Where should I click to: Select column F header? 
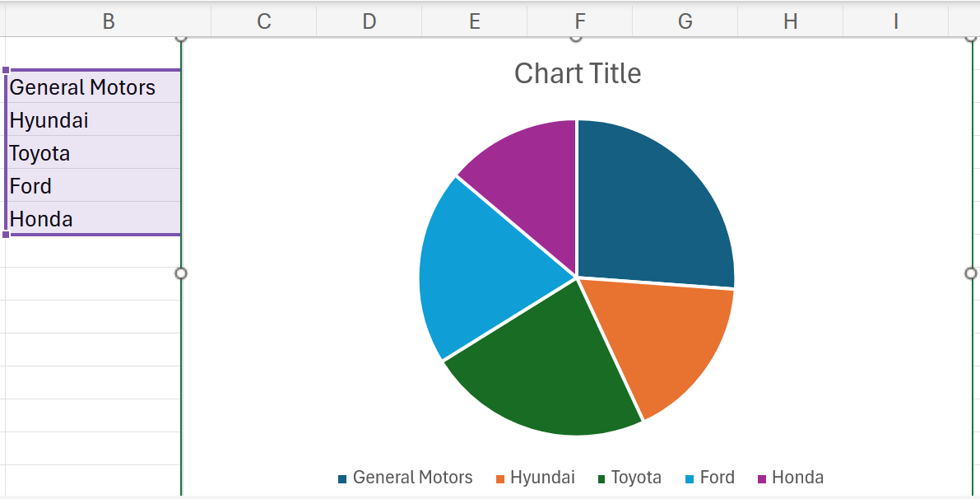pos(580,22)
